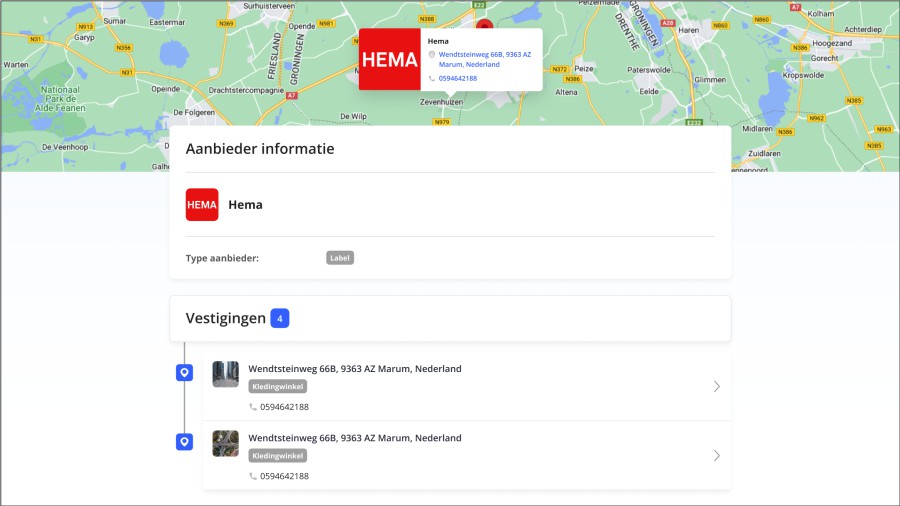Image resolution: width=900 pixels, height=506 pixels.
Task: Open the address link in map popup
Action: (484, 59)
